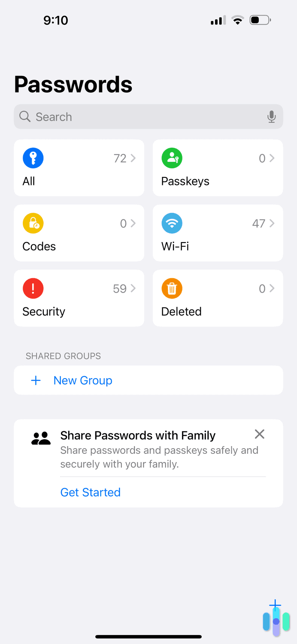The width and height of the screenshot is (297, 644).
Task: Tap the orange Deleted trash icon
Action: click(x=172, y=288)
